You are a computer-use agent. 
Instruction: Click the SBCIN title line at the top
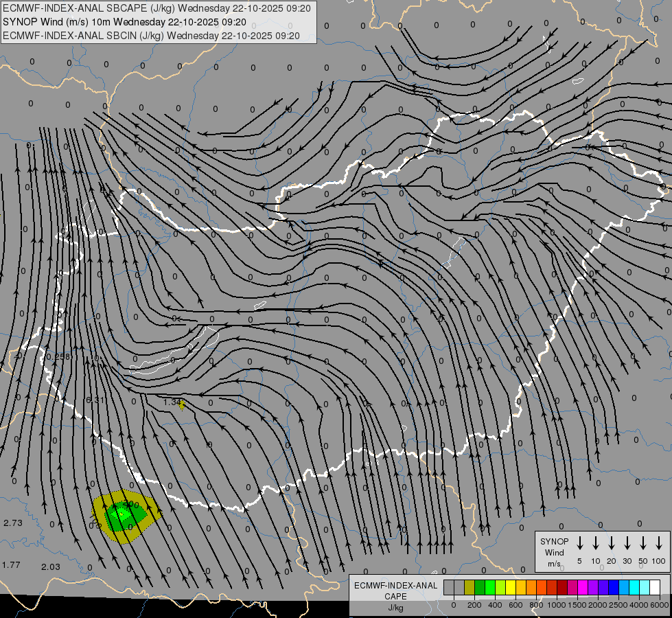[151, 36]
